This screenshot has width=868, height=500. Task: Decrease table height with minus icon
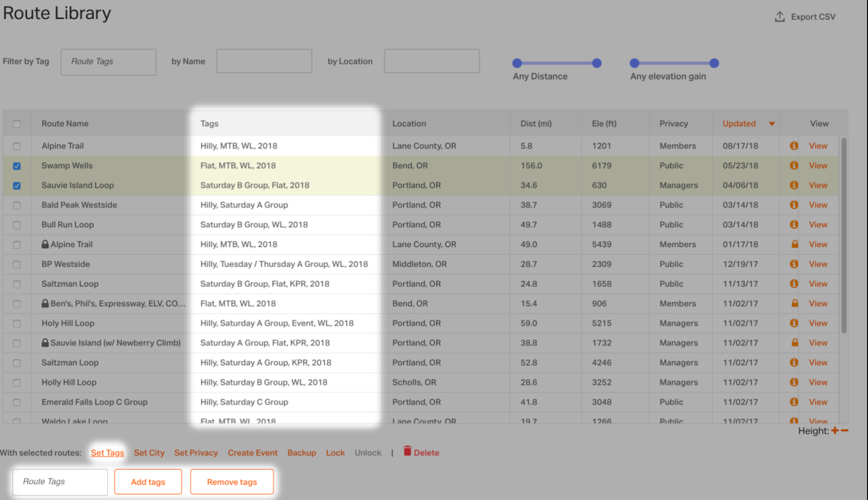click(x=844, y=430)
